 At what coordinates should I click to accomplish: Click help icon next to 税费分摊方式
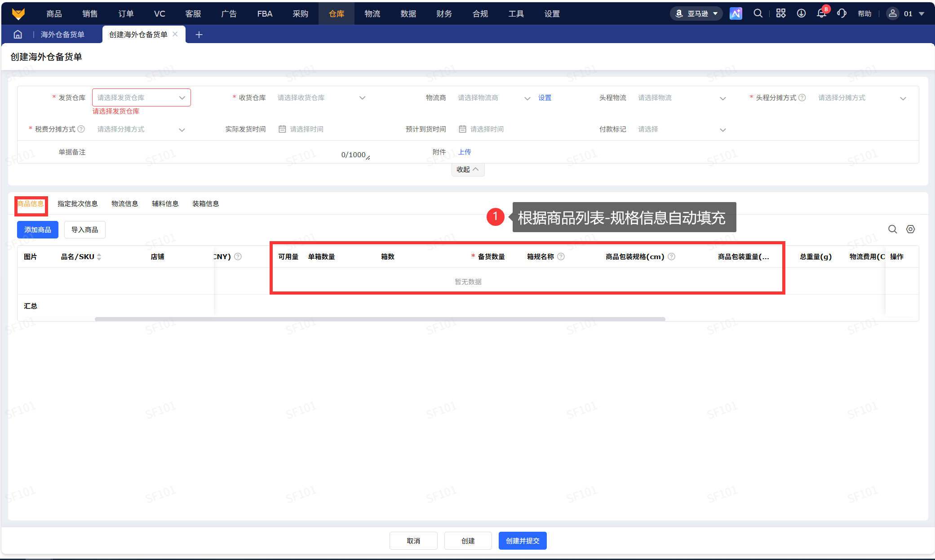pos(81,129)
